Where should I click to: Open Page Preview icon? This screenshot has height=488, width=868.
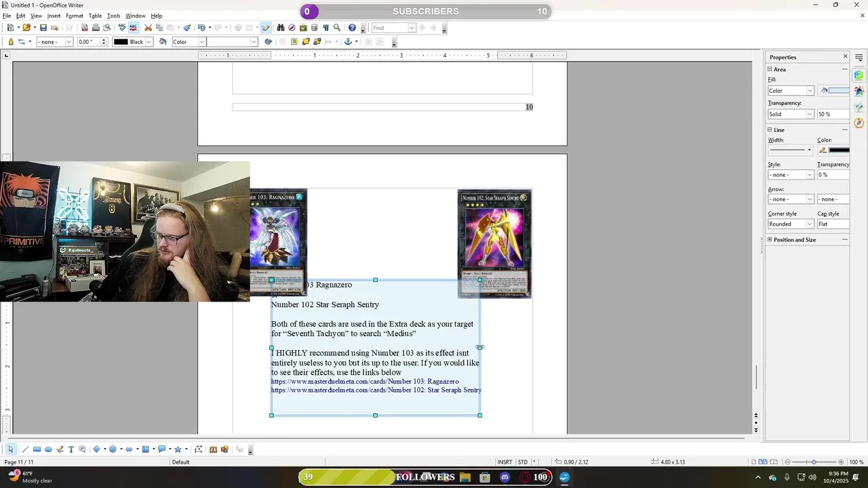coord(107,28)
